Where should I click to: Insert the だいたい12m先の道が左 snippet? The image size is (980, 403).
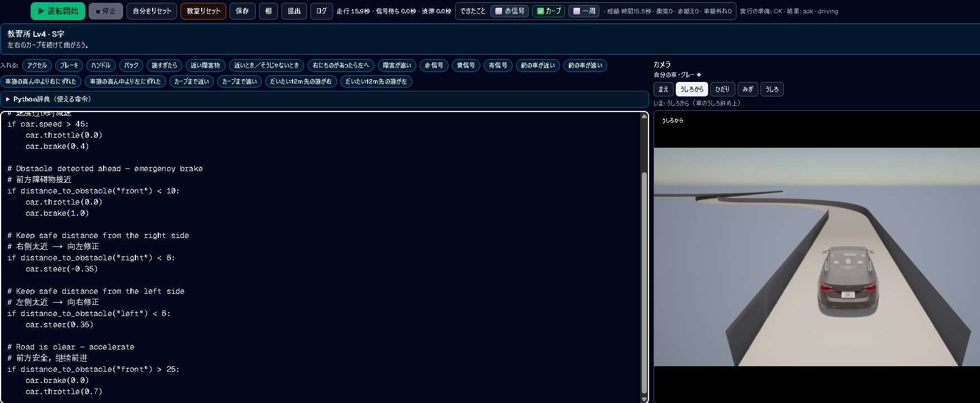[x=376, y=81]
